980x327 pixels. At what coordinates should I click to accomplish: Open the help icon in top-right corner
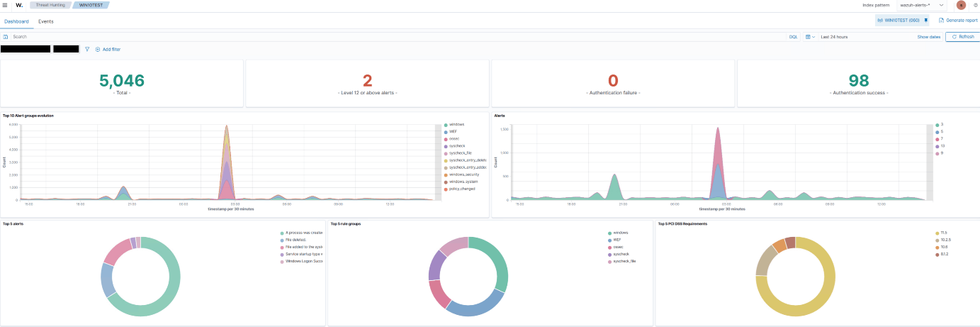coord(976,5)
